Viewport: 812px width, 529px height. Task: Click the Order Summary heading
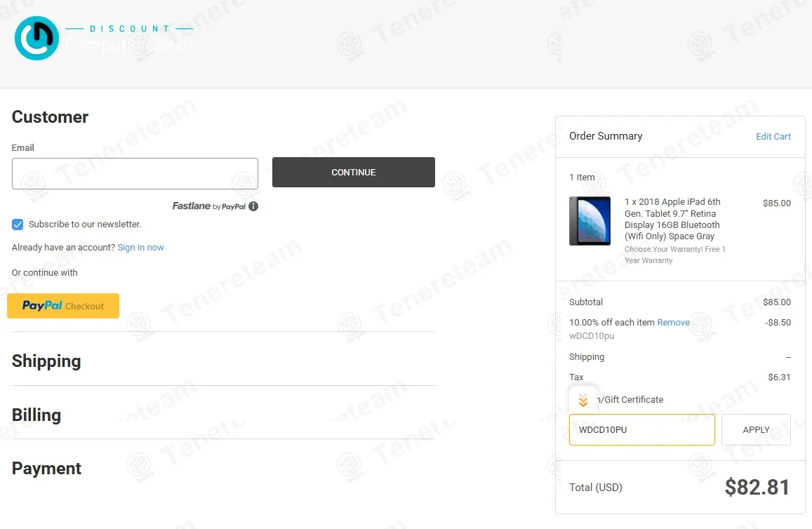point(606,136)
